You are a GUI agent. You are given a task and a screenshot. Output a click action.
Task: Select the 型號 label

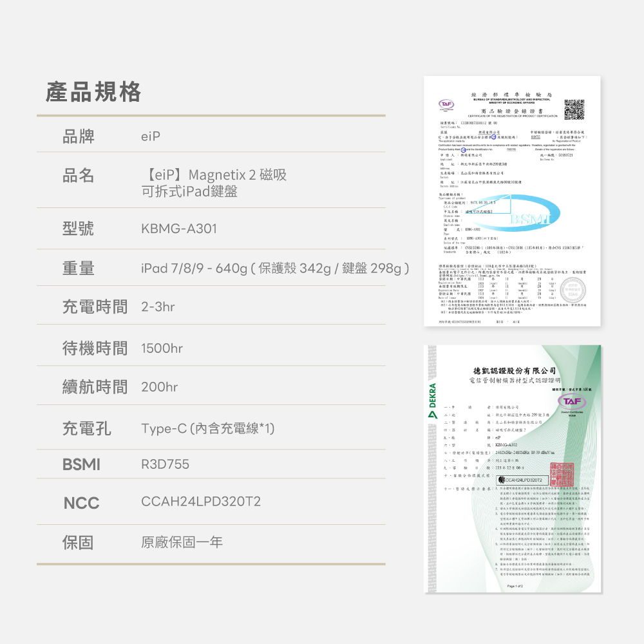point(79,229)
